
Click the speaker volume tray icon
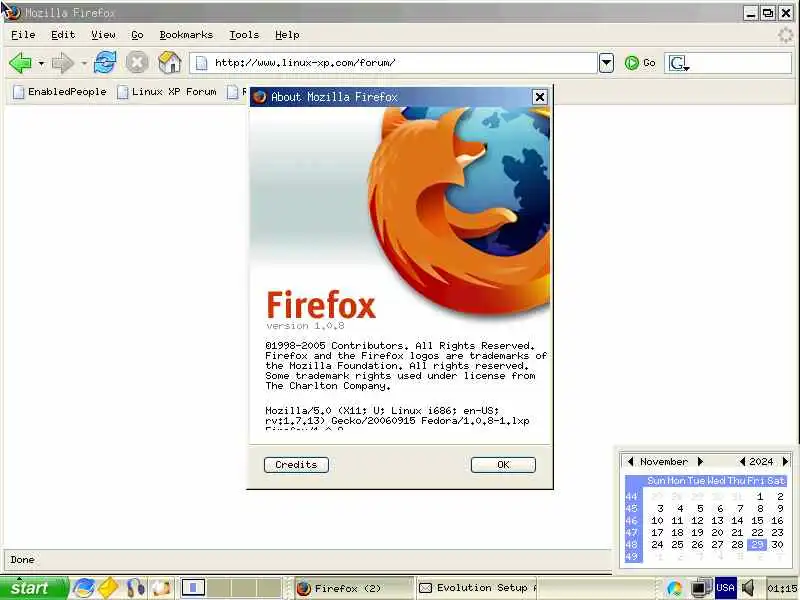(x=749, y=588)
